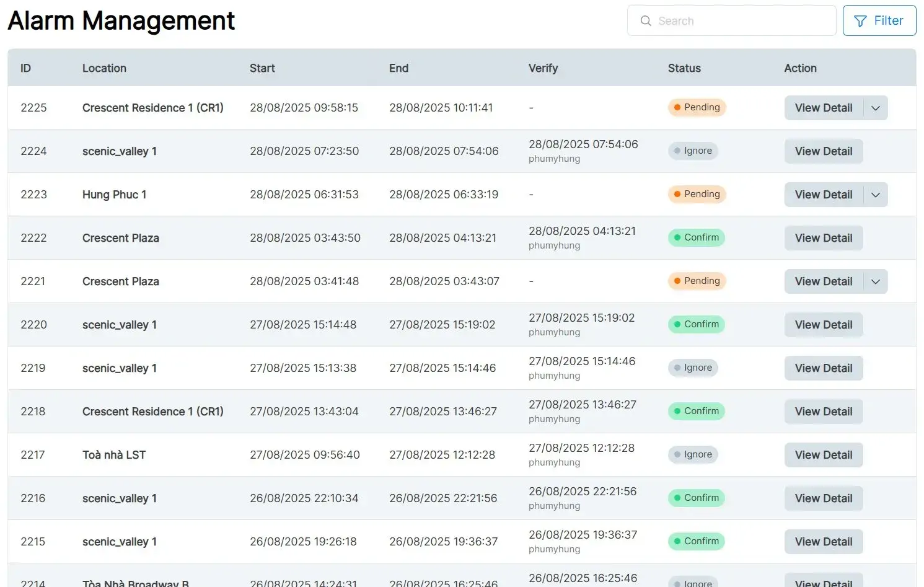Select Confirm status badge of alarm 2215
The width and height of the screenshot is (924, 587).
click(696, 541)
